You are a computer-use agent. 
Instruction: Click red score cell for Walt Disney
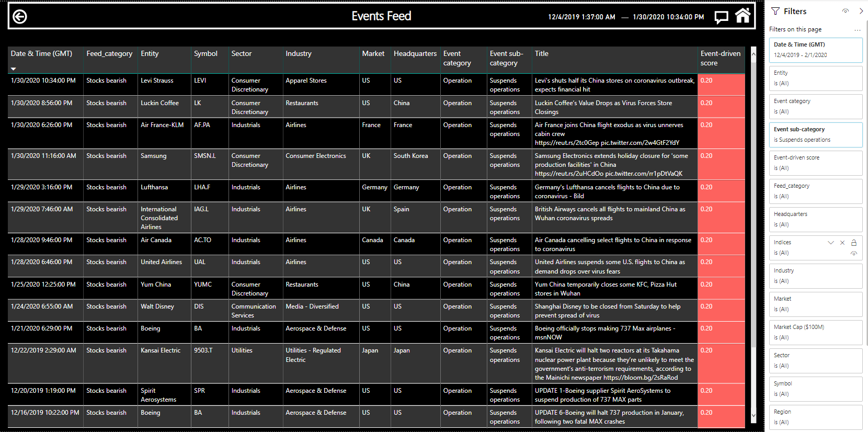(721, 311)
